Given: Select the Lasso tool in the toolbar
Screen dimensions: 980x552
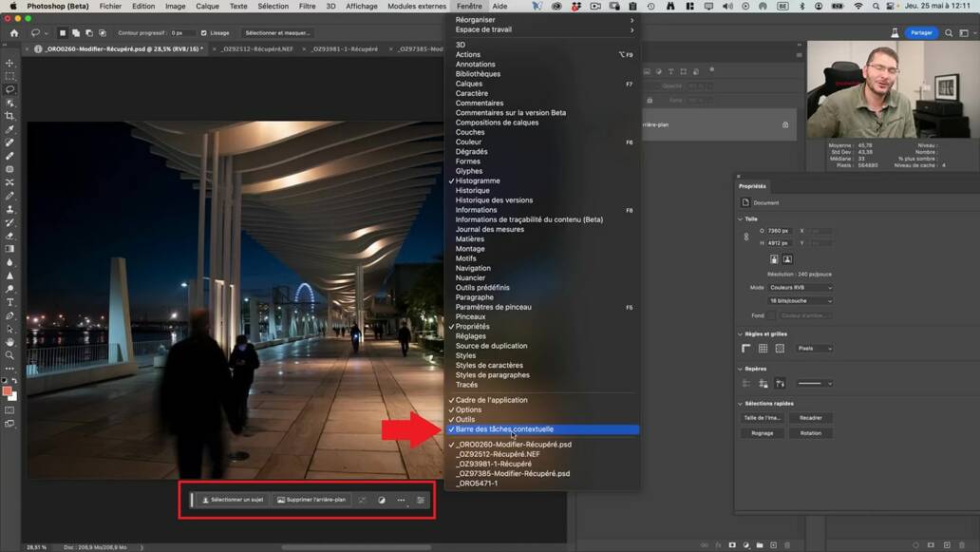Looking at the screenshot, I should click(x=9, y=89).
